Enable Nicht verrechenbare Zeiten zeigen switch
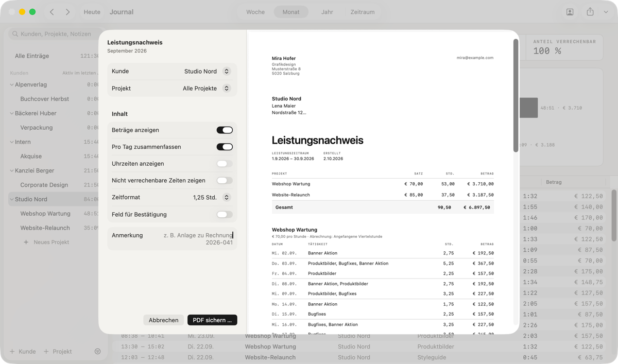The width and height of the screenshot is (618, 364). click(x=225, y=181)
